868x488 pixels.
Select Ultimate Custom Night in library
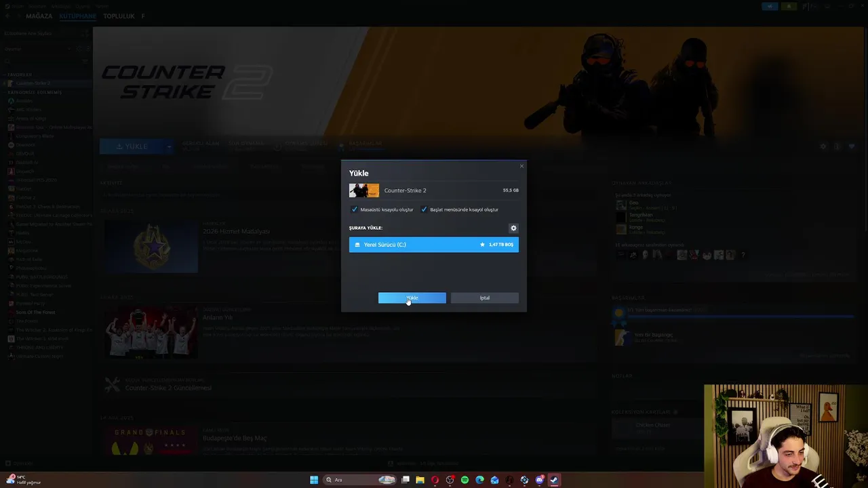(39, 357)
